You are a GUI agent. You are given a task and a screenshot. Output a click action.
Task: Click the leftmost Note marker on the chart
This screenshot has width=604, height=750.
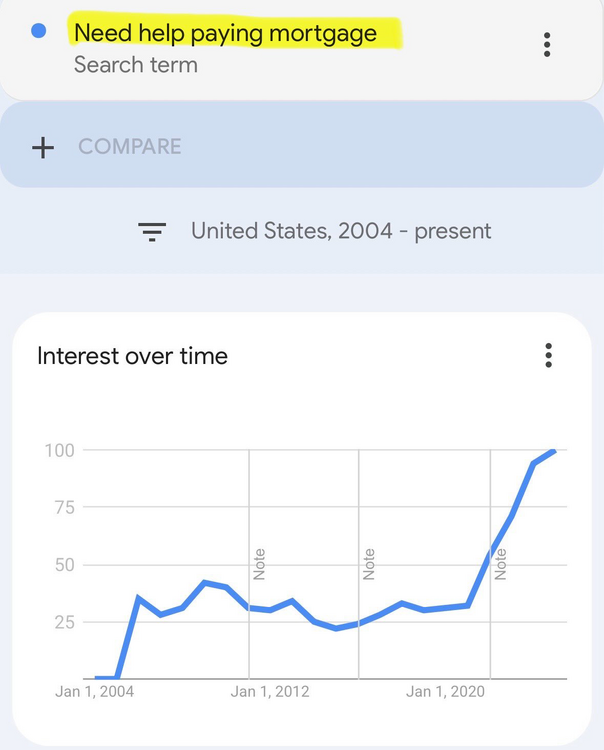(x=259, y=564)
